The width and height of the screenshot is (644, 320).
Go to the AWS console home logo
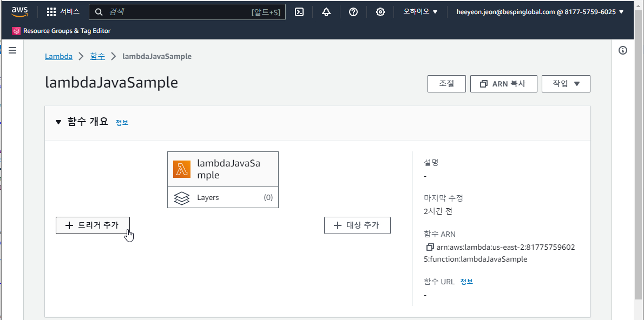pyautogui.click(x=19, y=11)
